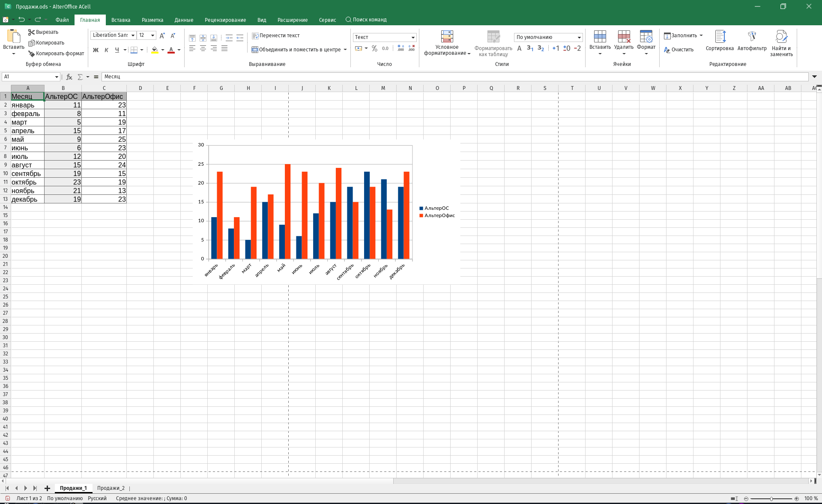The width and height of the screenshot is (822, 504).
Task: Switch to the Рецензирование tab
Action: (225, 20)
